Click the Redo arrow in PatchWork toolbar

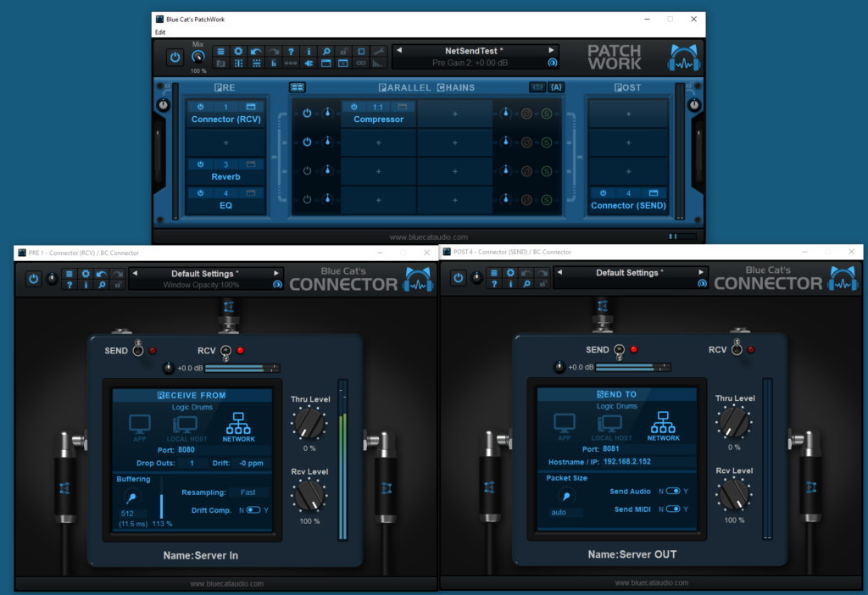pyautogui.click(x=274, y=52)
